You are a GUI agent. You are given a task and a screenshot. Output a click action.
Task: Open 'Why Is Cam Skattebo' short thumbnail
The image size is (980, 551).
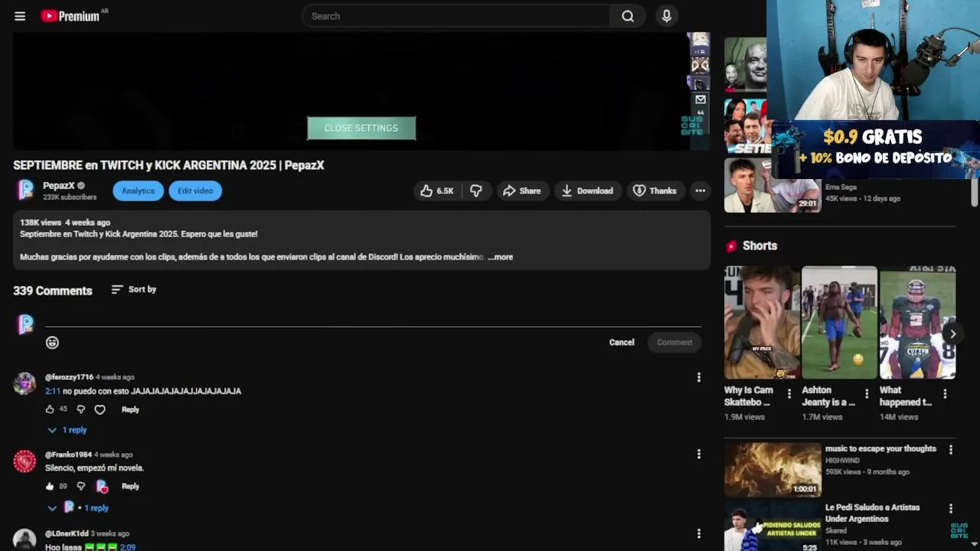763,322
